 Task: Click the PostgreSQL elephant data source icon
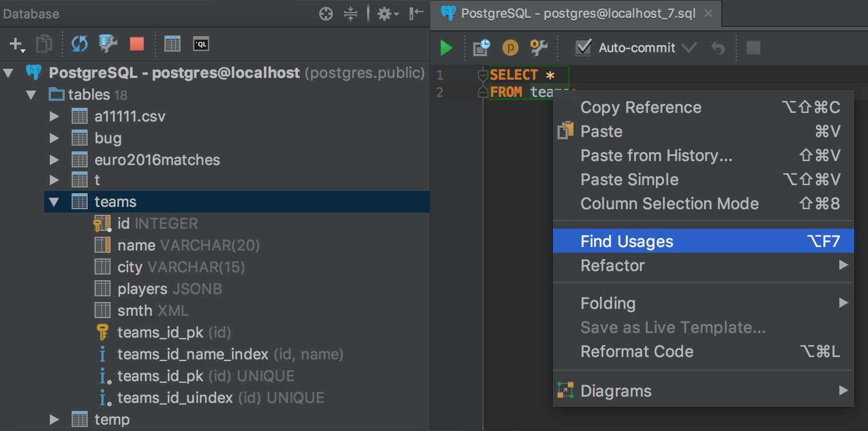(34, 73)
